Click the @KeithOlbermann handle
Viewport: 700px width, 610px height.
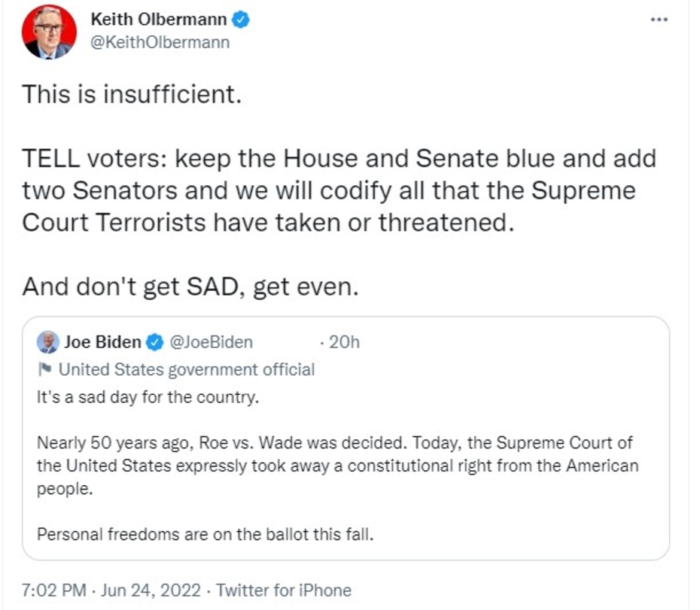click(160, 43)
